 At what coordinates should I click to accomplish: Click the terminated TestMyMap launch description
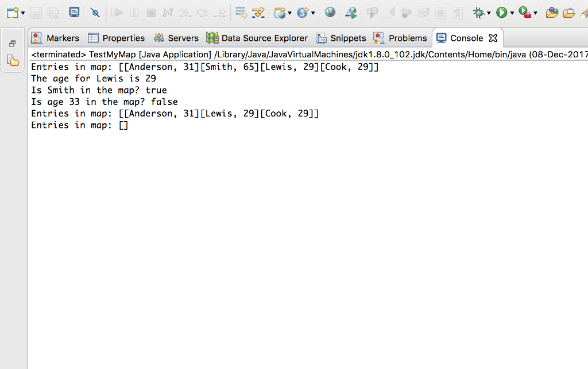point(310,55)
